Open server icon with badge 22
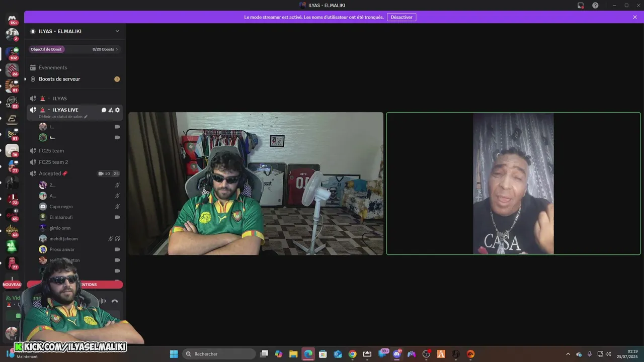Image resolution: width=644 pixels, height=362 pixels. click(x=12, y=102)
